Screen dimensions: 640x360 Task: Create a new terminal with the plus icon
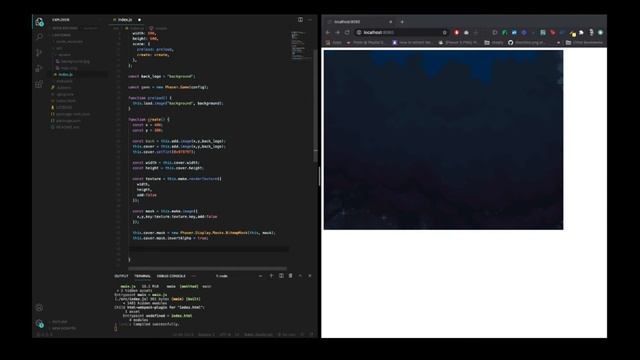(x=271, y=276)
